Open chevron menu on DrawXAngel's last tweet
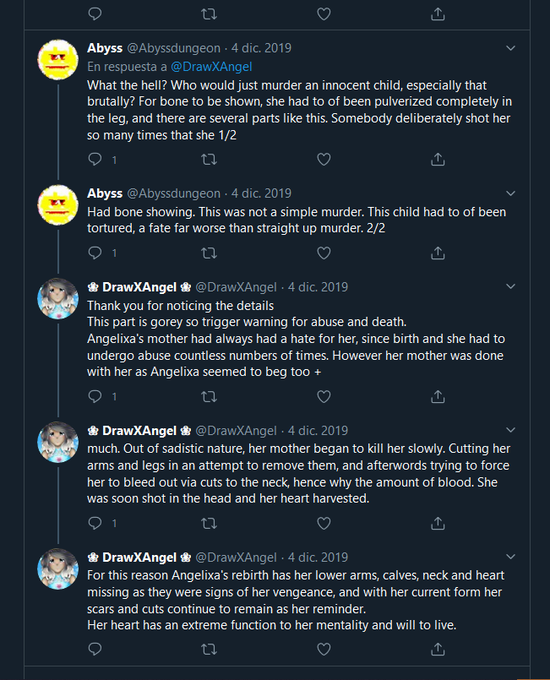This screenshot has height=680, width=550. [511, 557]
